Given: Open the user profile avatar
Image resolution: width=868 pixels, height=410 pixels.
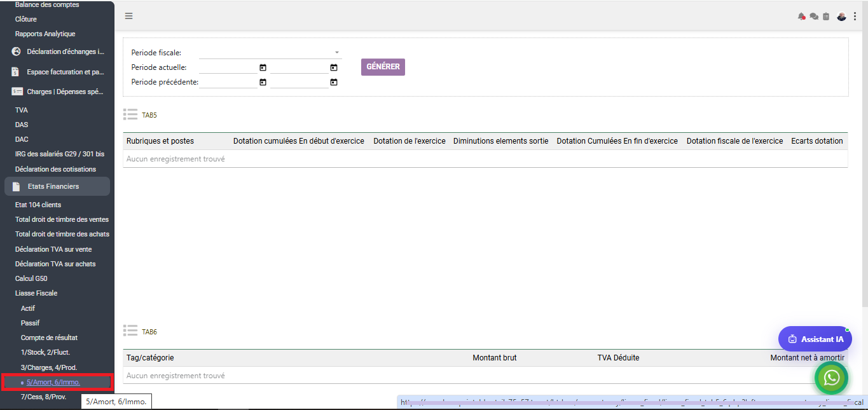Looking at the screenshot, I should point(841,17).
